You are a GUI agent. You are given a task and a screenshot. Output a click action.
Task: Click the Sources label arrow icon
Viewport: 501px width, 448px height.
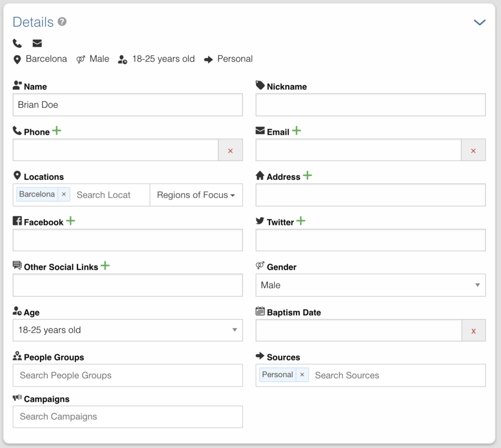(x=260, y=356)
